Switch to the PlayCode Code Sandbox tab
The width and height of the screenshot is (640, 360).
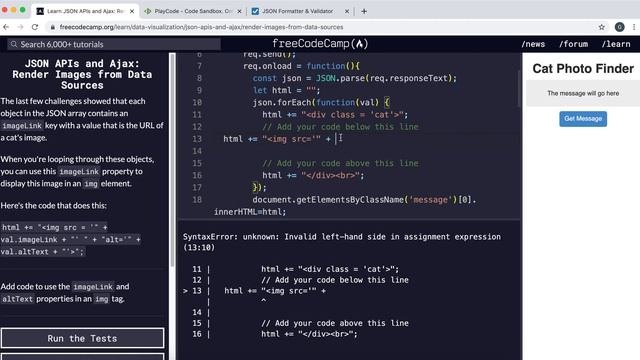click(x=193, y=11)
